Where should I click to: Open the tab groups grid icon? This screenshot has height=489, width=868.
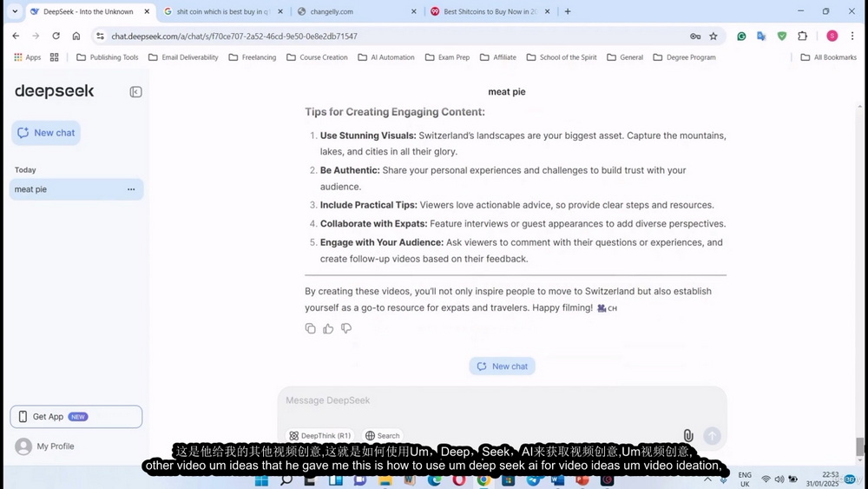(54, 57)
